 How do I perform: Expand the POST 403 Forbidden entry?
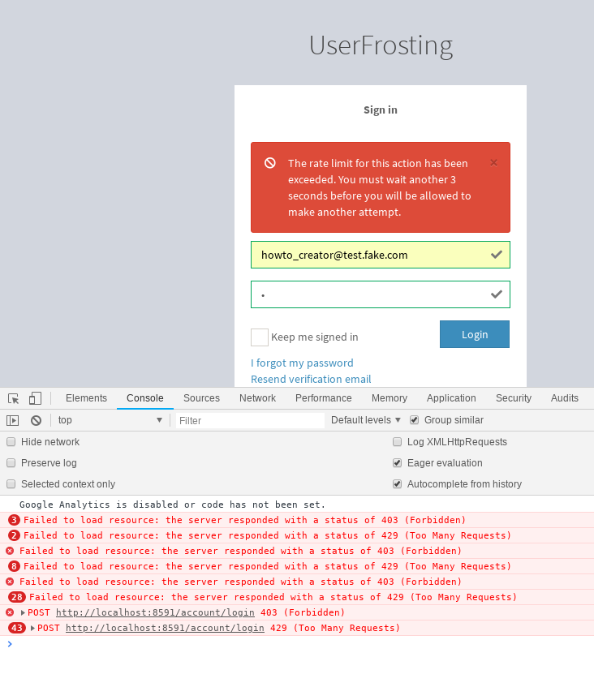(23, 612)
